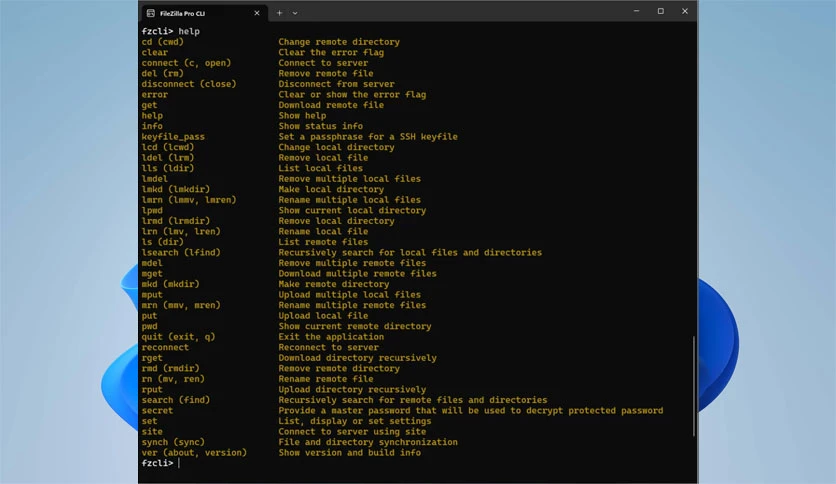
Task: Click the 'lmrn (lmmv, lmren)' command
Action: click(189, 200)
